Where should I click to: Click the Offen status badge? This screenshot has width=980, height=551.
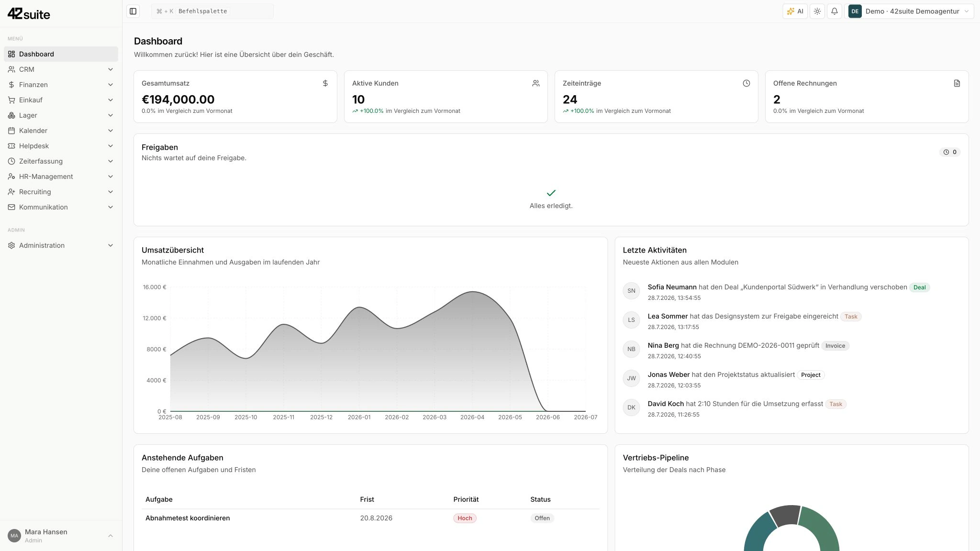[x=542, y=518]
